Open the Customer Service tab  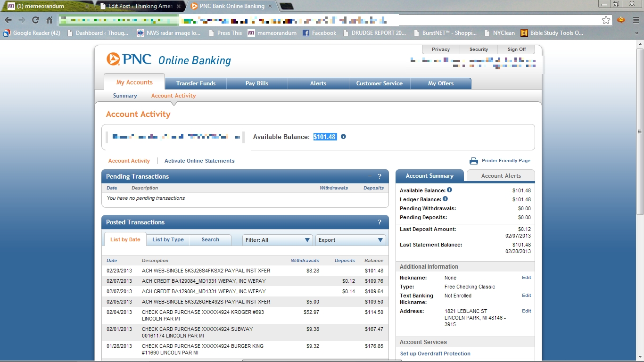pos(380,83)
